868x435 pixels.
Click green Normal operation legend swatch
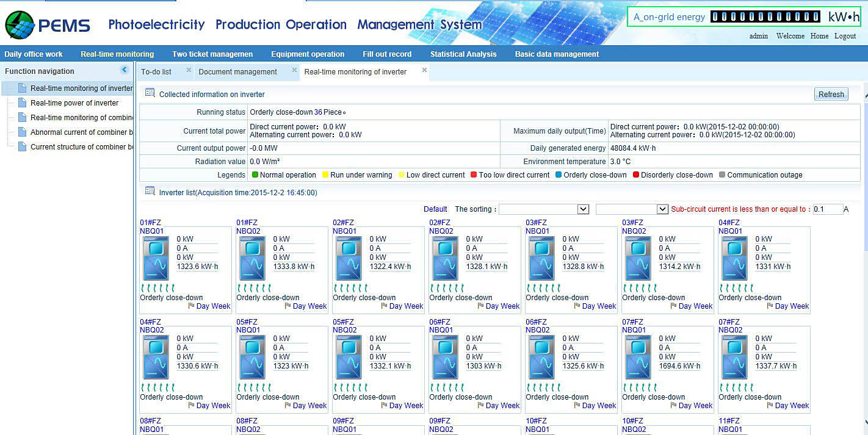[255, 175]
